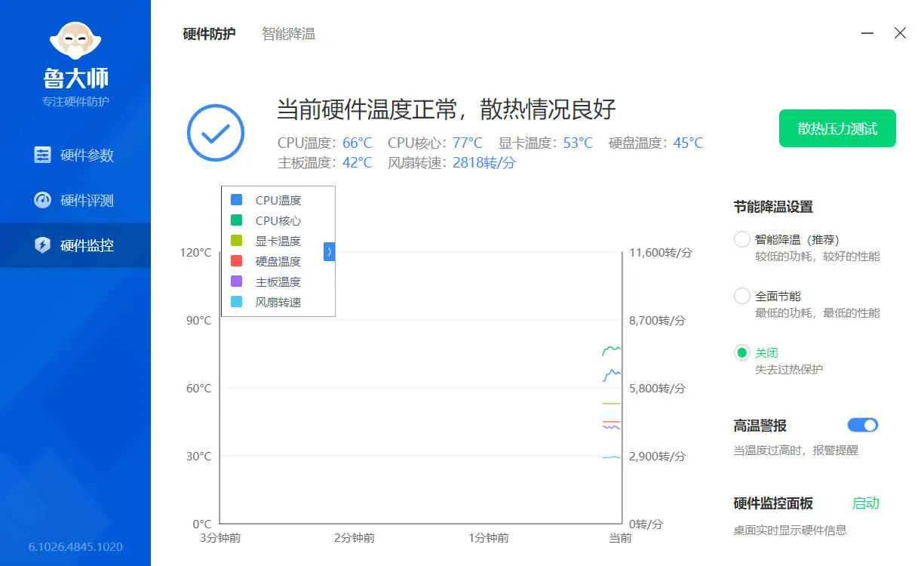Image resolution: width=924 pixels, height=566 pixels.
Task: Select 硬件监控 in the sidebar
Action: pos(75,245)
